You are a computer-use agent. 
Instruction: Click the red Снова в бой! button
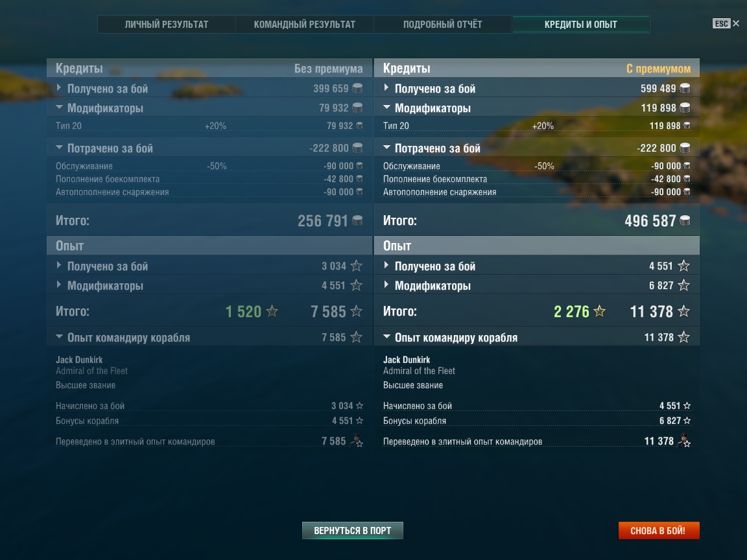click(x=658, y=530)
